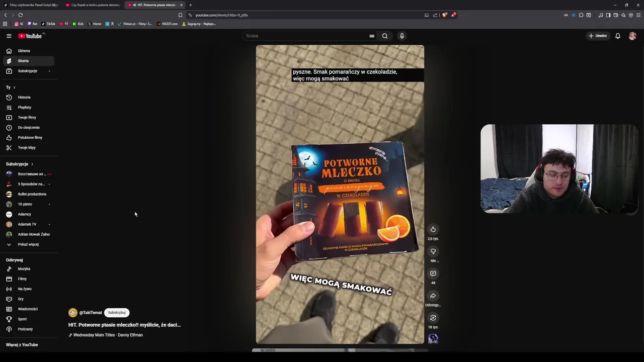Open the Leo AI sparkle icon
The width and height of the screenshot is (644, 362).
click(x=623, y=15)
